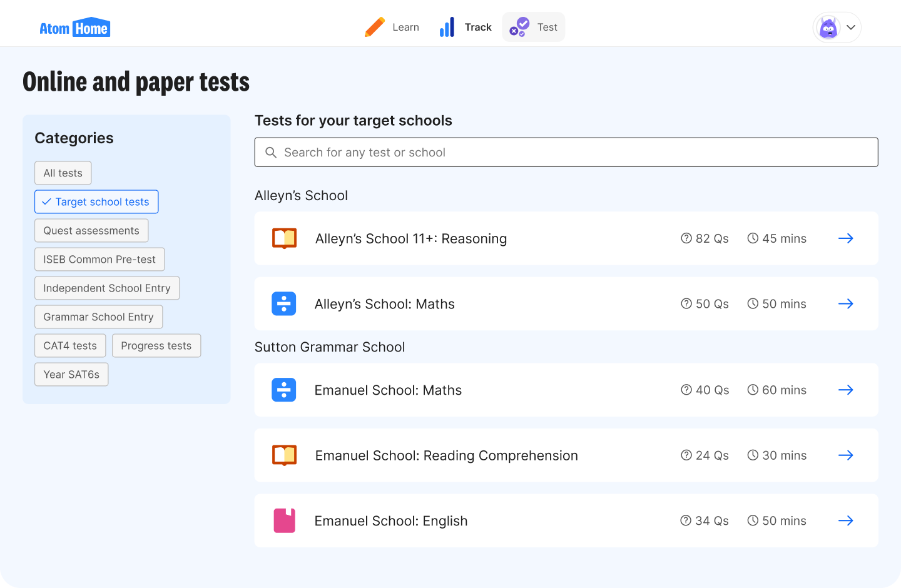Click the 82 Qs question-mark icon

point(686,238)
